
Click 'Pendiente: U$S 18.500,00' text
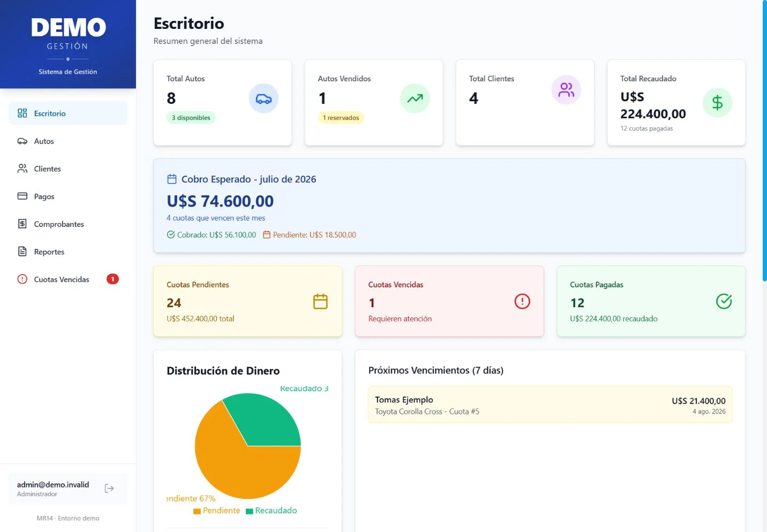click(x=314, y=234)
